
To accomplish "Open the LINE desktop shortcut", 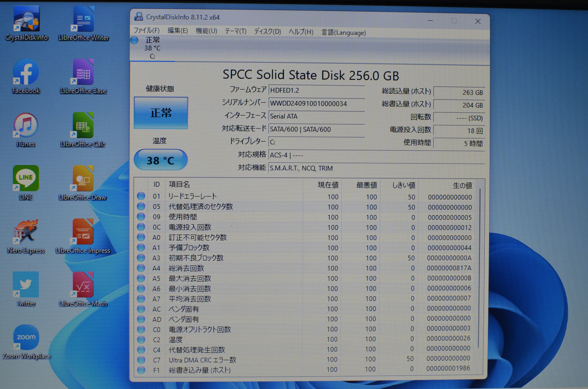I will [x=26, y=179].
